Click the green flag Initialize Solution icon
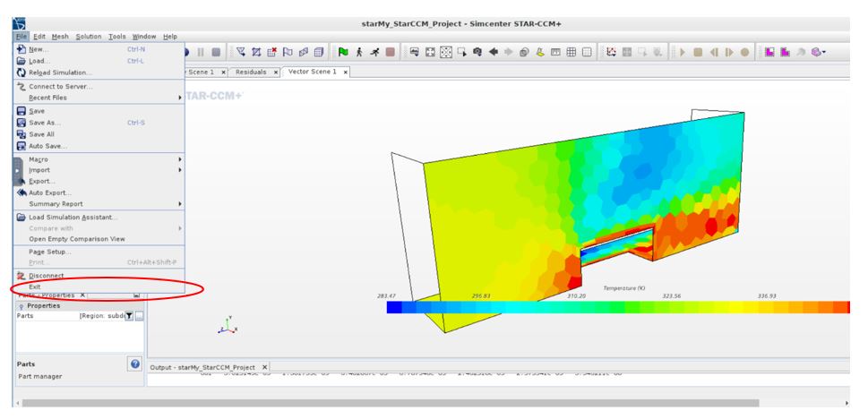Viewport: 868px width, 419px height. [x=343, y=52]
